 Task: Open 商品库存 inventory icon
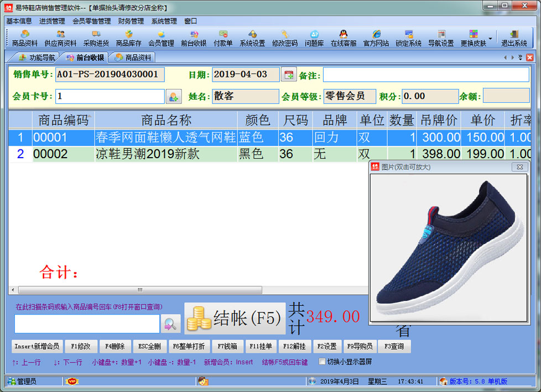(x=128, y=38)
